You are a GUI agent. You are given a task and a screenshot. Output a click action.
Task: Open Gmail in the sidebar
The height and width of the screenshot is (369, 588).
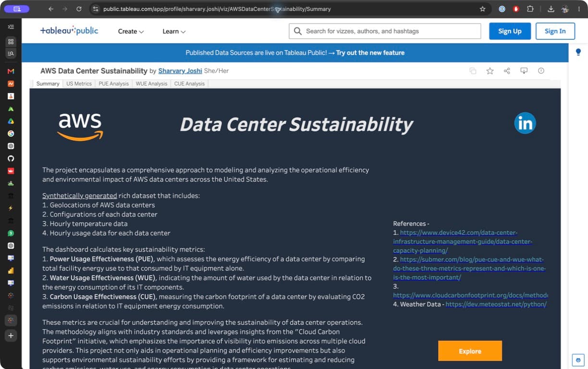pyautogui.click(x=11, y=71)
